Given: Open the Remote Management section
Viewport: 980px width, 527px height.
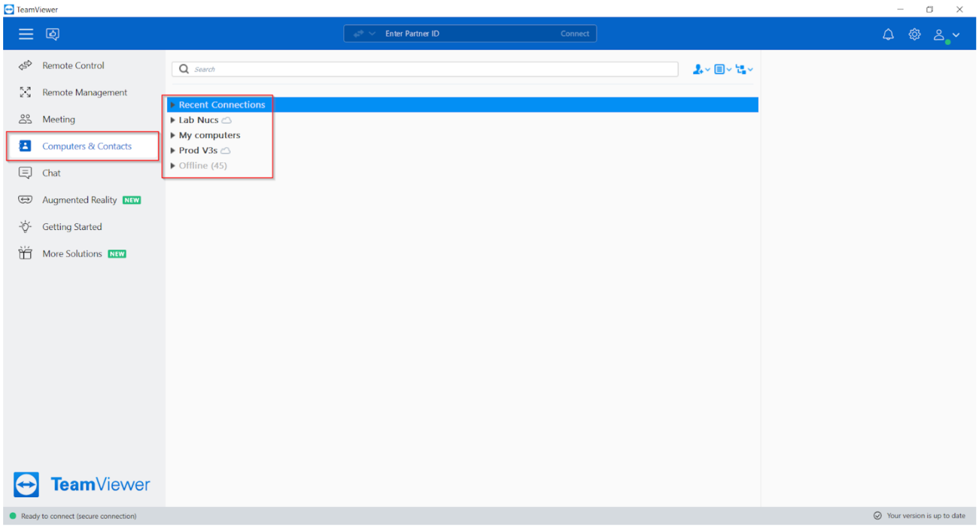Looking at the screenshot, I should click(84, 93).
